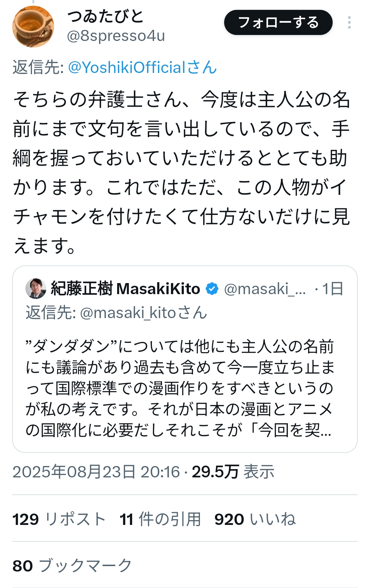
Task: Tap the main tweet text そちらの弁護士さん
Action: tap(182, 172)
